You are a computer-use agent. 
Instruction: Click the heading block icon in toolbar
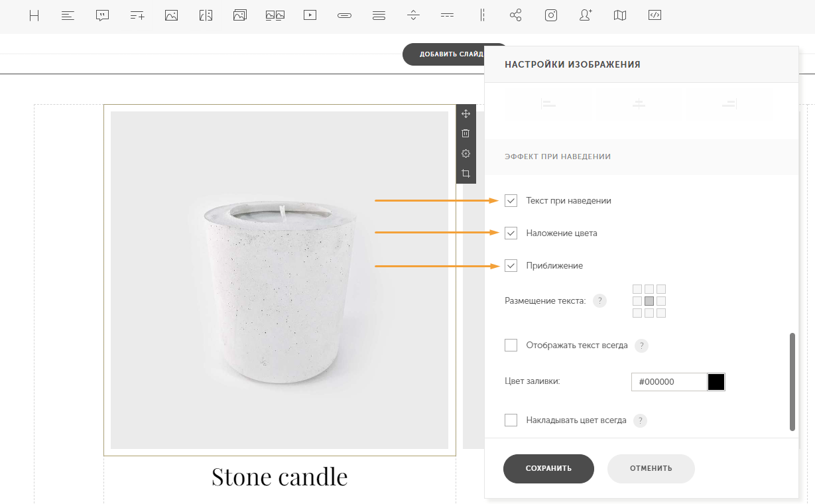click(34, 15)
